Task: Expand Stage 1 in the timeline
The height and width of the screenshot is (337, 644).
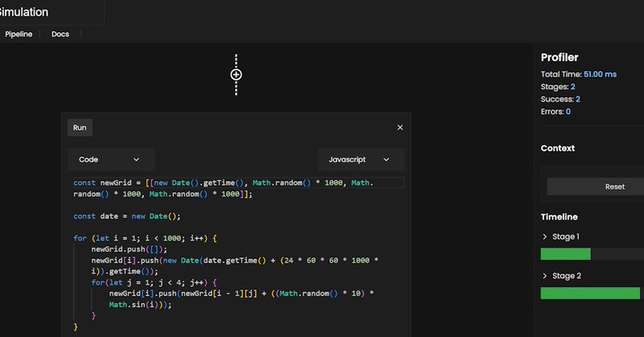Action: point(545,236)
